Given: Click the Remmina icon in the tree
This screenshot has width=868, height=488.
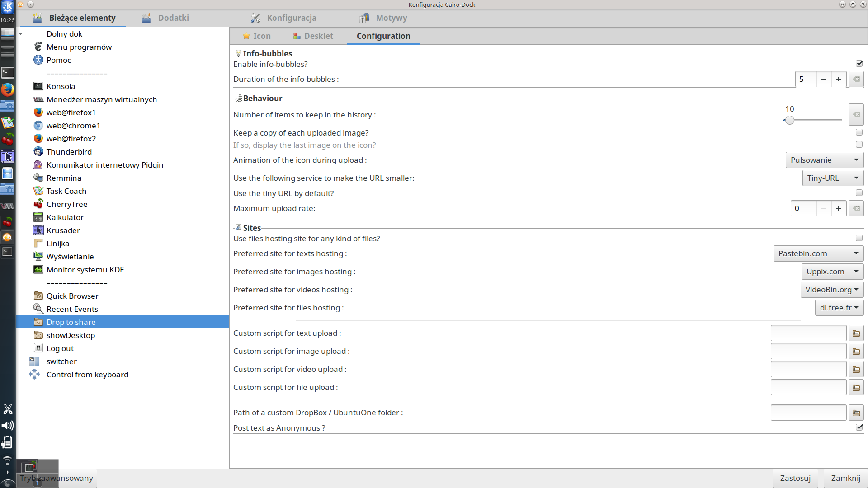Looking at the screenshot, I should 38,178.
